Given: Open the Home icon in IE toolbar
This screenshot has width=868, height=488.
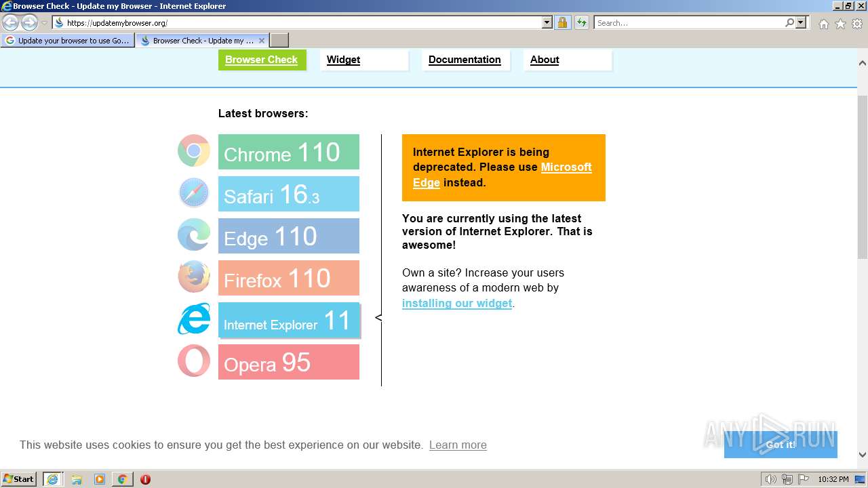Looking at the screenshot, I should [x=823, y=24].
